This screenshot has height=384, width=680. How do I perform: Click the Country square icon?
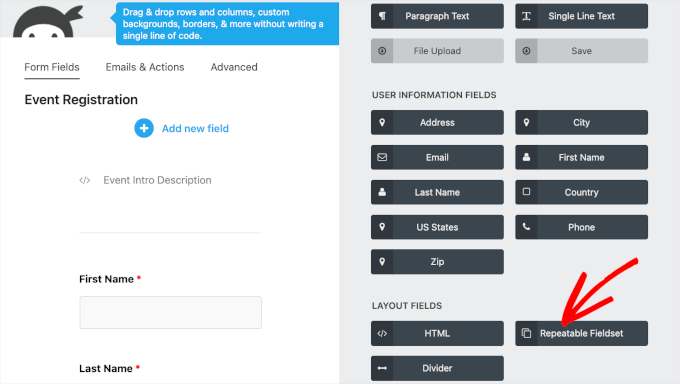tap(526, 192)
